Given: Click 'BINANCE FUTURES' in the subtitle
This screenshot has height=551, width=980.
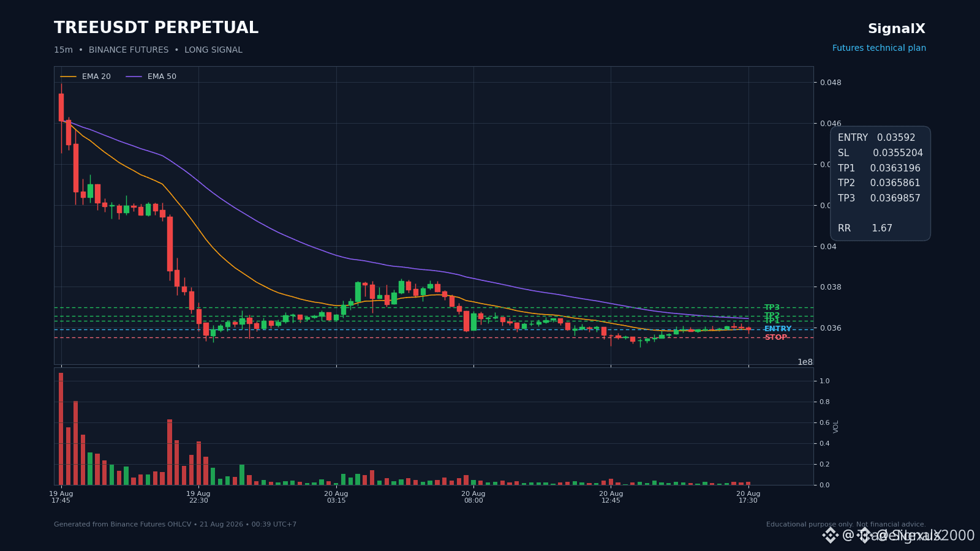Looking at the screenshot, I should pos(129,50).
